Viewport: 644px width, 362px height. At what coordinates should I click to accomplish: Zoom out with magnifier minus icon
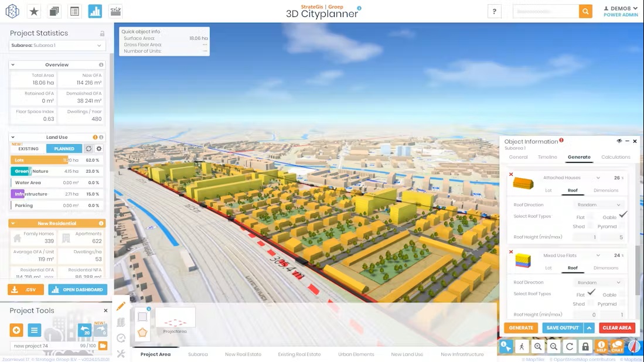click(554, 346)
